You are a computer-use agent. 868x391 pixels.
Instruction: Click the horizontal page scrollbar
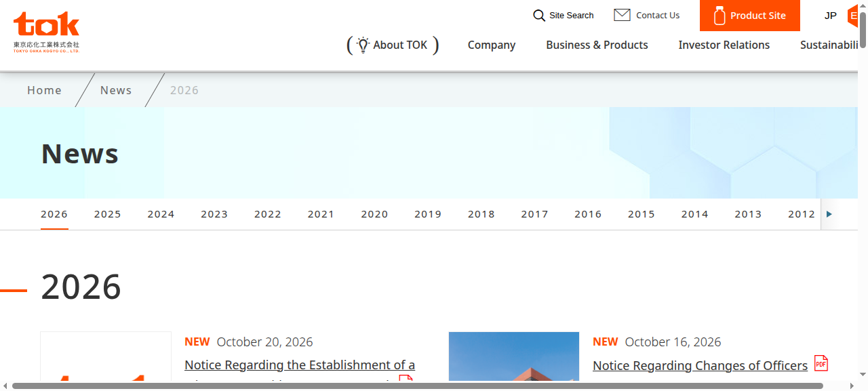[x=418, y=386]
